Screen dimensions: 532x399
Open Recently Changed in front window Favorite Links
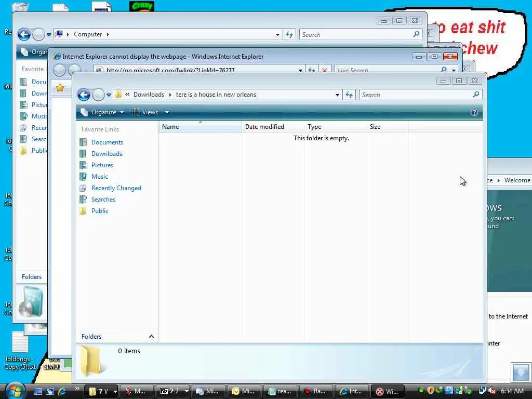coord(116,188)
